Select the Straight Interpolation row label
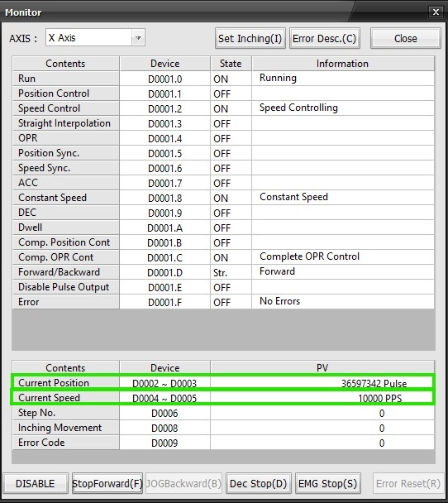Image resolution: width=448 pixels, height=503 pixels. click(66, 123)
